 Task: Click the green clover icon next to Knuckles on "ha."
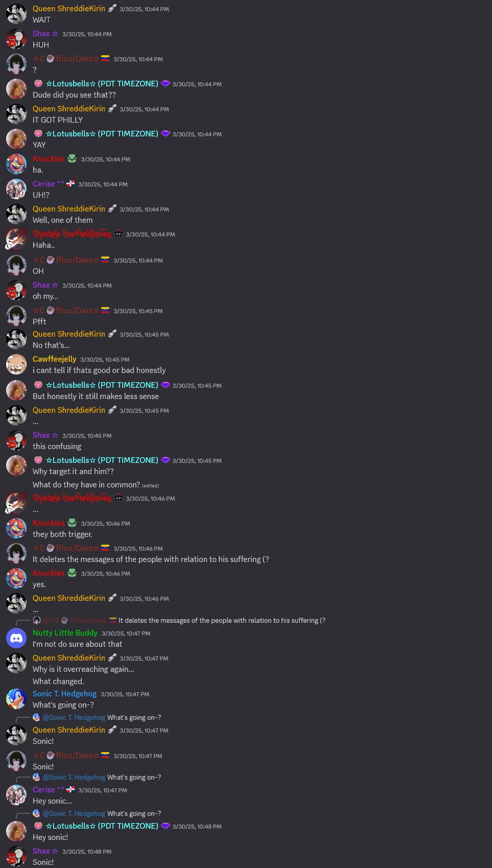pyautogui.click(x=72, y=159)
